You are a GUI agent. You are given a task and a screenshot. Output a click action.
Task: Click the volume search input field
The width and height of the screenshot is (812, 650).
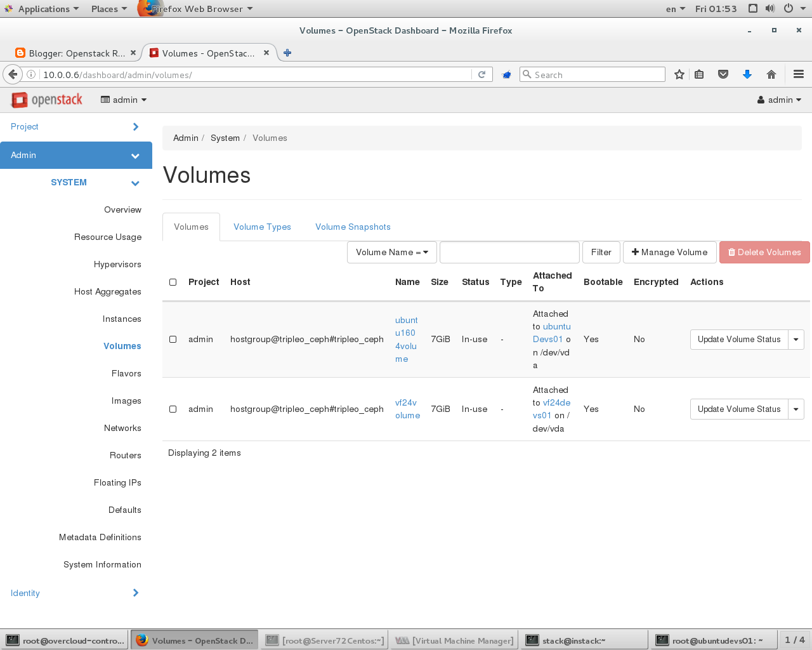(x=509, y=252)
